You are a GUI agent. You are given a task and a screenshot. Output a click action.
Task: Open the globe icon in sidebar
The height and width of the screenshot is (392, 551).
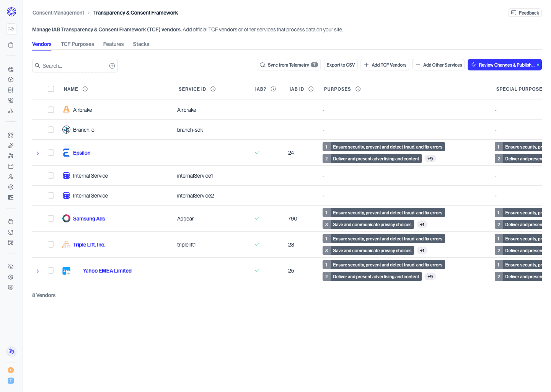11,69
